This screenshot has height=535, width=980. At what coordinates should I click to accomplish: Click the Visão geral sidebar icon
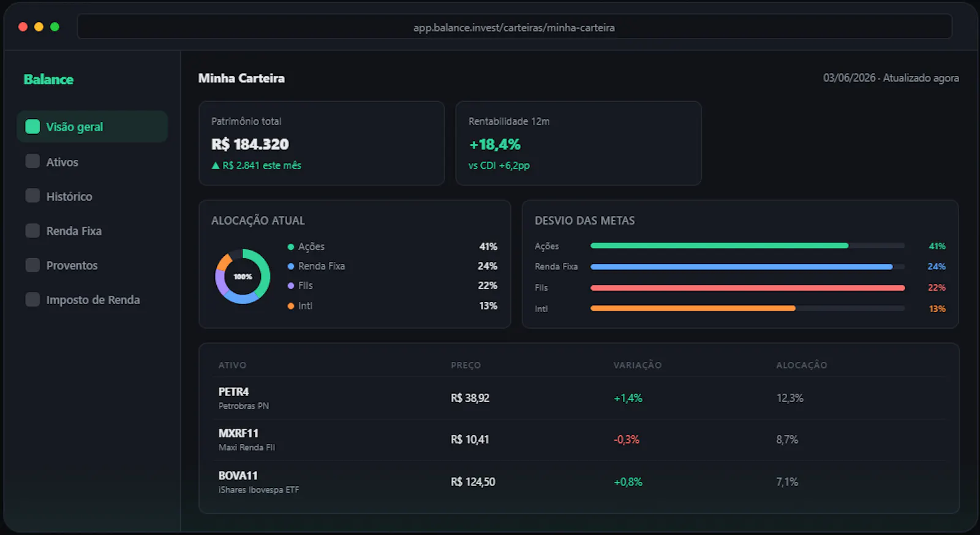click(32, 127)
